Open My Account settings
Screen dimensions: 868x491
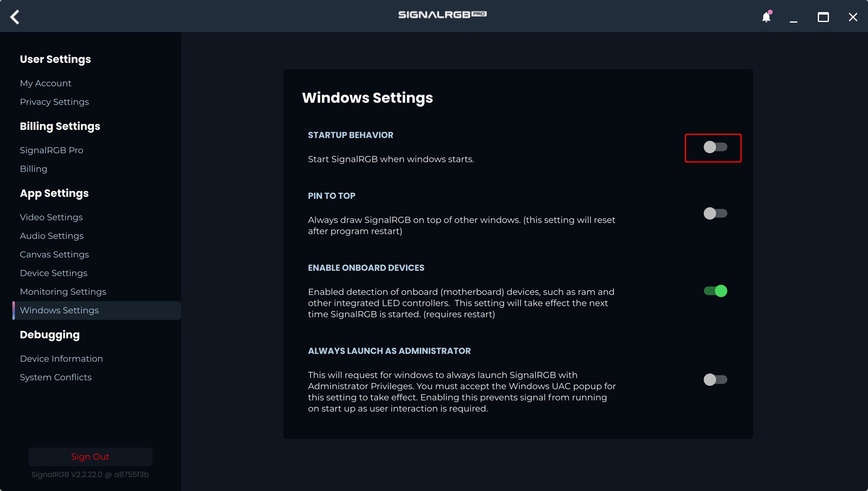[x=46, y=83]
